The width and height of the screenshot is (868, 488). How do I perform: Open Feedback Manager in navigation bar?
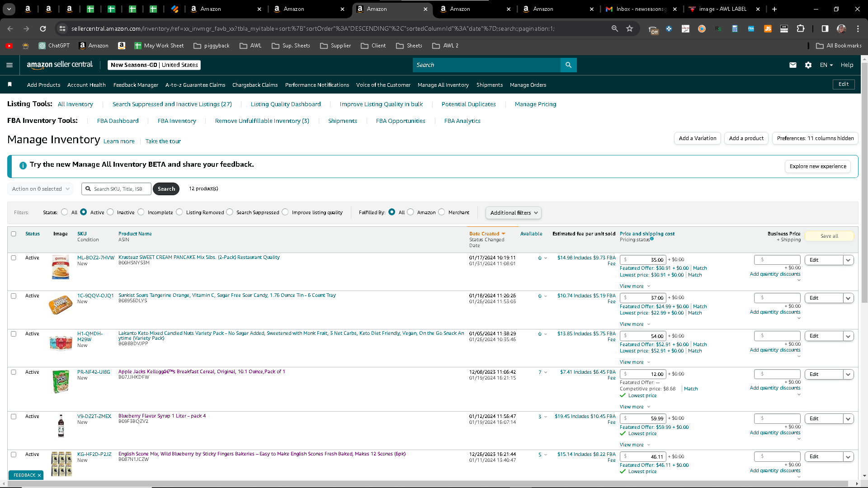[x=136, y=85]
